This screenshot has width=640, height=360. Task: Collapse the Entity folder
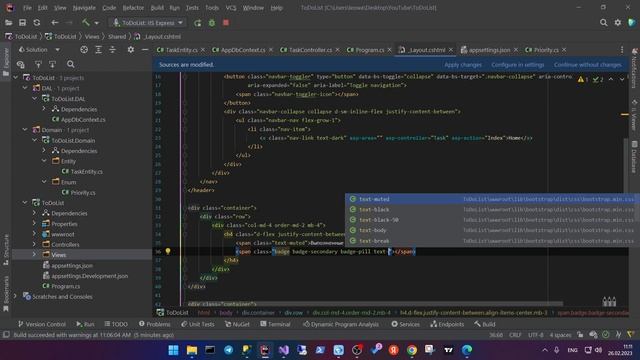point(44,161)
